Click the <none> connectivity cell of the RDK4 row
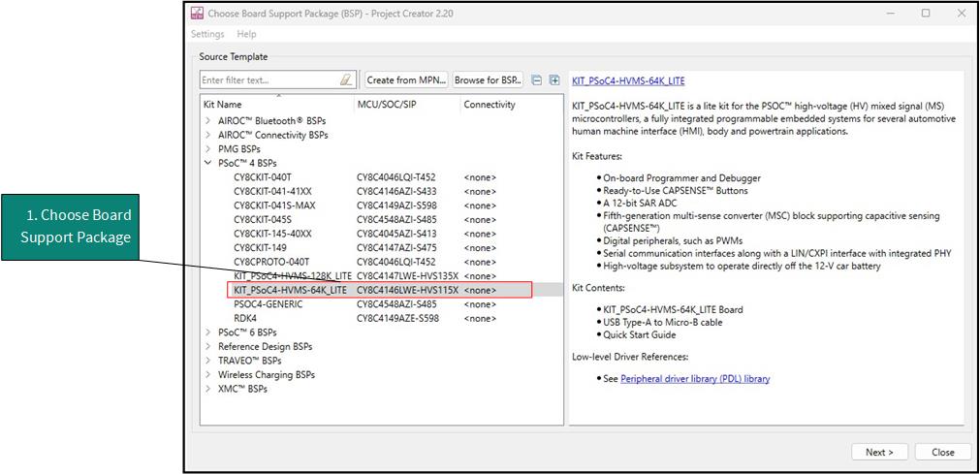Screen dimensions: 980x474 click(480, 318)
